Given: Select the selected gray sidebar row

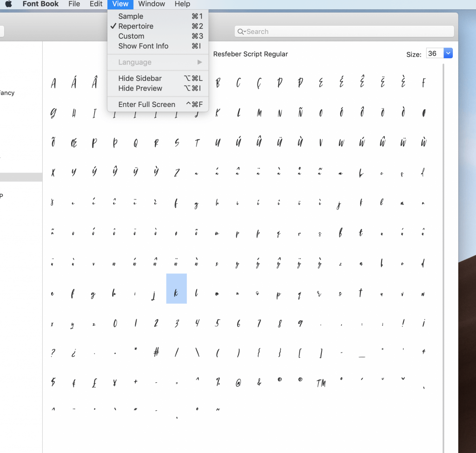Looking at the screenshot, I should pos(21,177).
